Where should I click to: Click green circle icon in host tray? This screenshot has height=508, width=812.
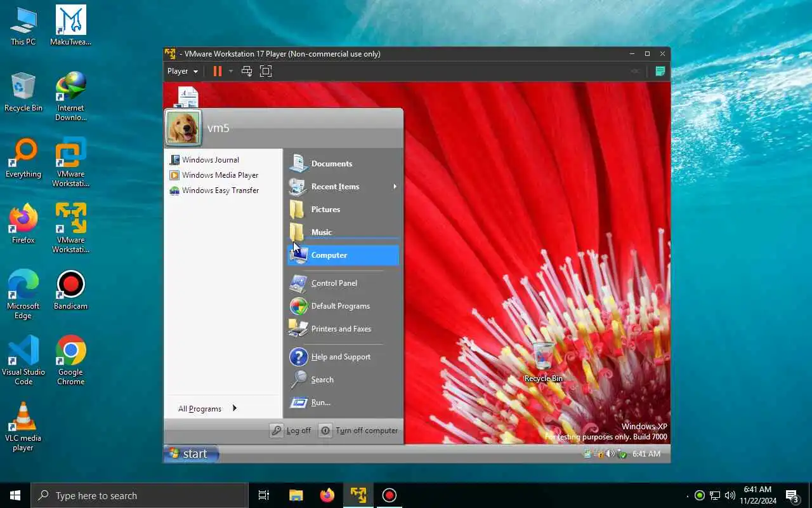[x=700, y=495]
